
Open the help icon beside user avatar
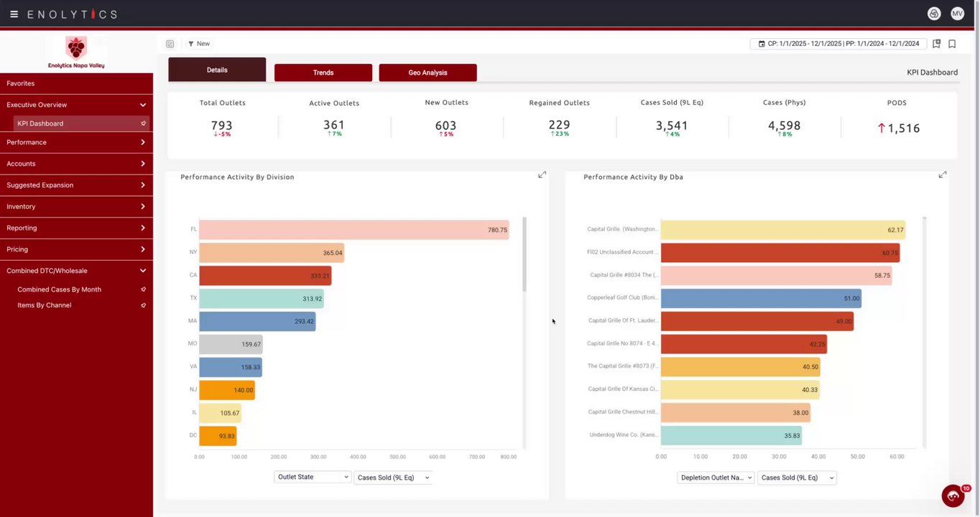(x=934, y=14)
